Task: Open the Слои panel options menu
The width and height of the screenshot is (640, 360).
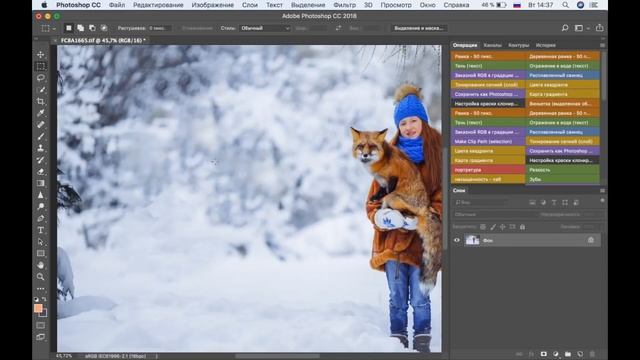Action: point(602,191)
